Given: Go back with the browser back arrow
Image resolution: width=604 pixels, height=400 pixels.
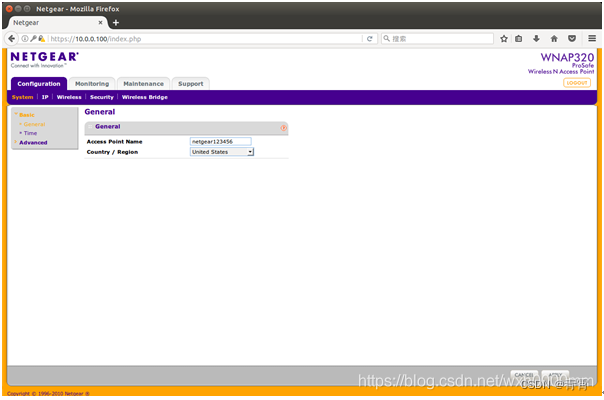Looking at the screenshot, I should [x=12, y=39].
